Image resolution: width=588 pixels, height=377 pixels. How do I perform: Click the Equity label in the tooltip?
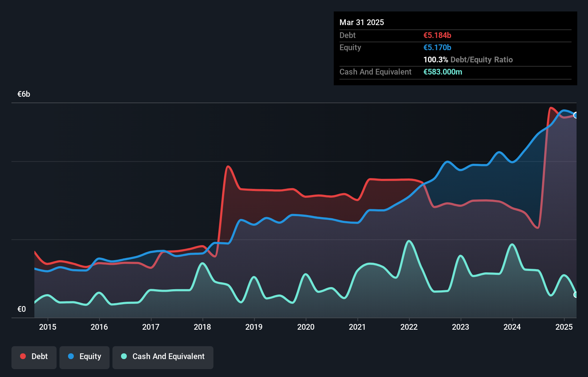click(350, 48)
